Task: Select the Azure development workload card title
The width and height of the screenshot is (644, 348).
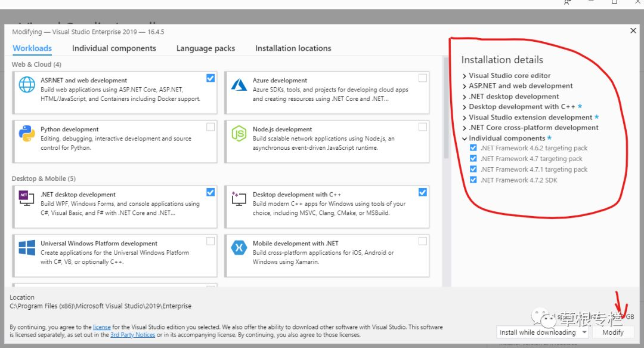Action: 280,80
